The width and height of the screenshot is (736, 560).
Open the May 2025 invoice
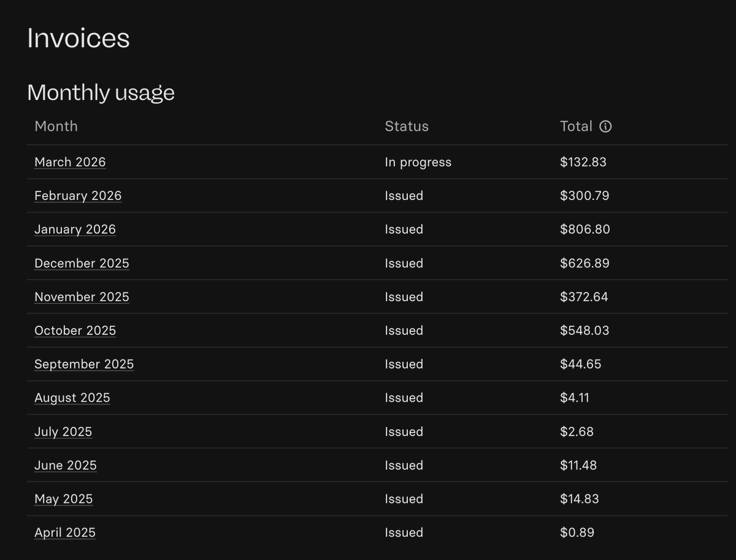(64, 499)
